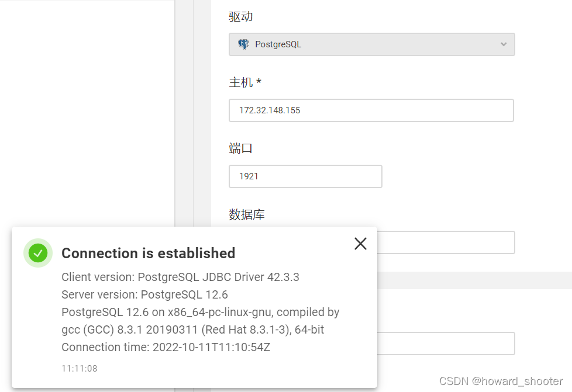Image resolution: width=572 pixels, height=392 pixels.
Task: Click the PostgreSQL elephant driver icon
Action: point(244,44)
